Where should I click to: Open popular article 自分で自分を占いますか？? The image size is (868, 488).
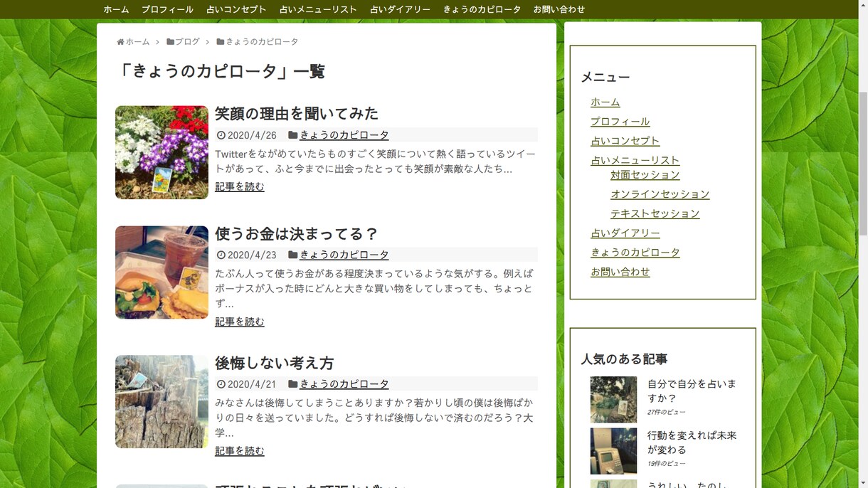pos(692,391)
